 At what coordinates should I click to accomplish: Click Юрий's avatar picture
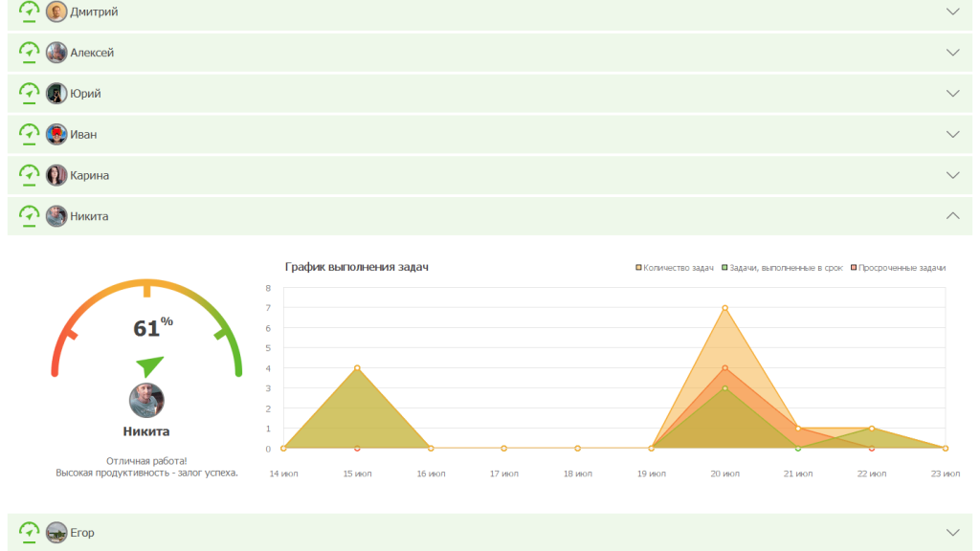click(x=56, y=93)
